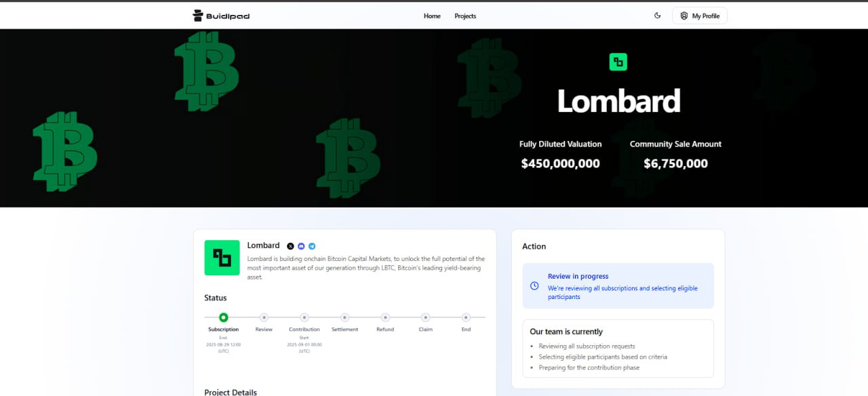Screen dimensions: 868x396
Task: Click the '2025-09-01 00:00' contribution start date
Action: point(304,344)
